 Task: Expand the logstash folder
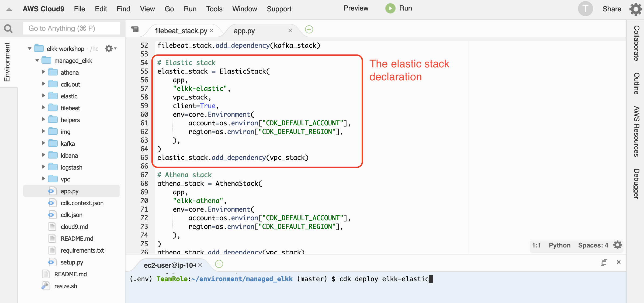point(43,167)
